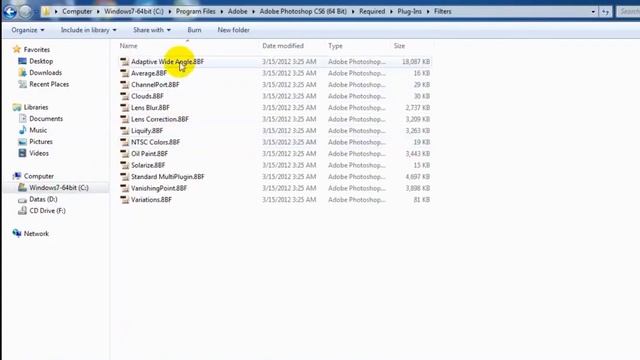
Task: Click the Downloads folder icon in the sidebar
Action: point(22,73)
